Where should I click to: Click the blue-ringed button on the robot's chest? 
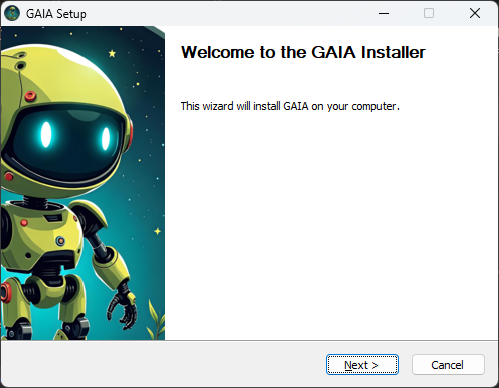[x=60, y=241]
